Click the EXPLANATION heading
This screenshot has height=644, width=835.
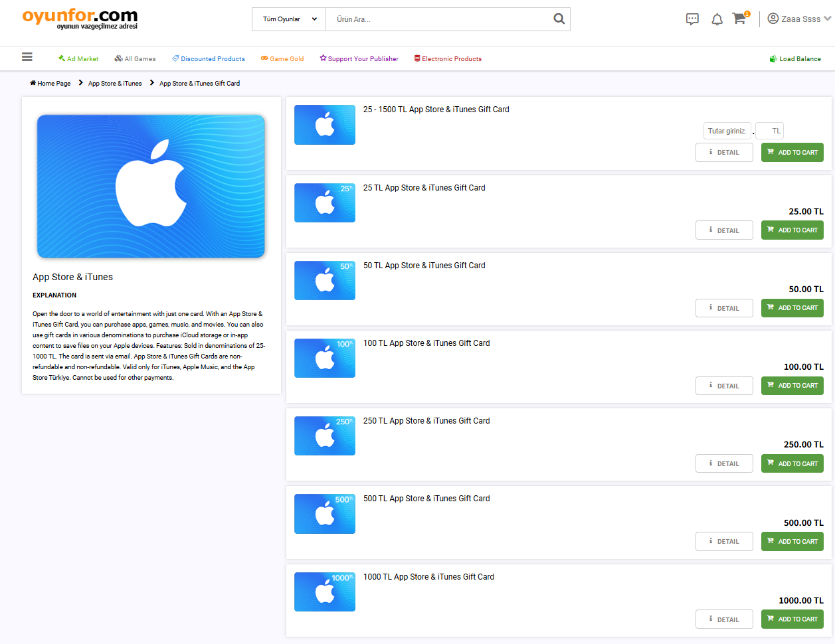click(x=54, y=295)
